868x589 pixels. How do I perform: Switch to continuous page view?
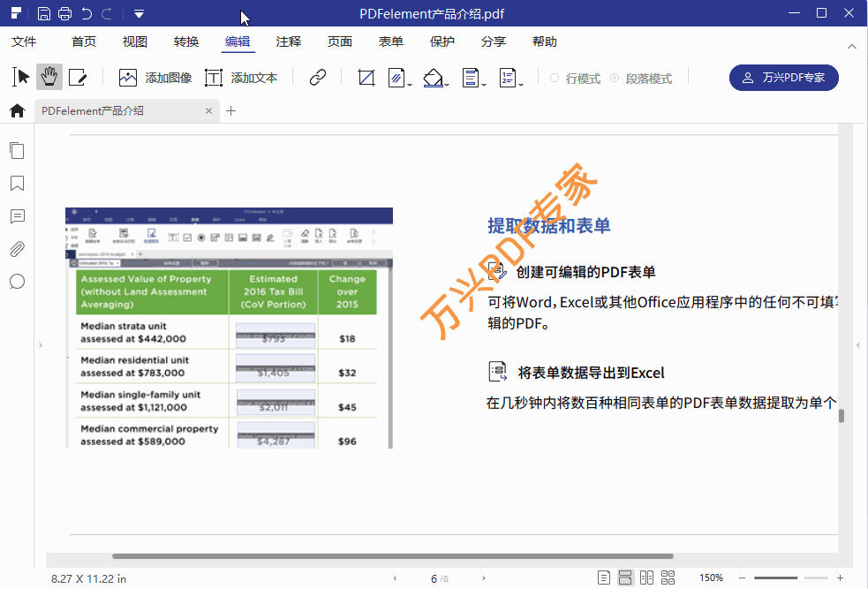coord(625,578)
